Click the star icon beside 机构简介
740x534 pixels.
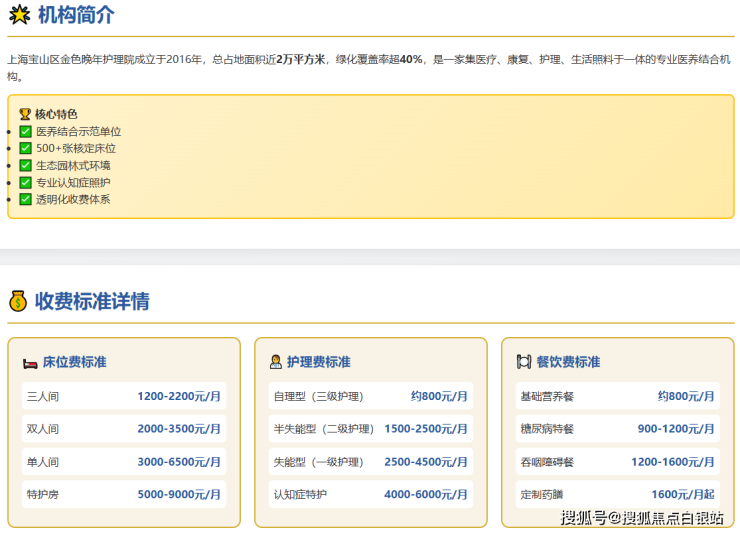tap(19, 15)
